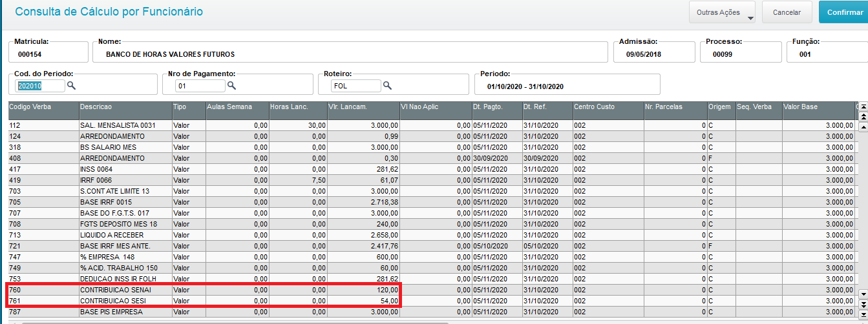Viewport: 868px width, 324px height.
Task: Select row FGTS DEPOSITO MES 18
Action: (431, 224)
